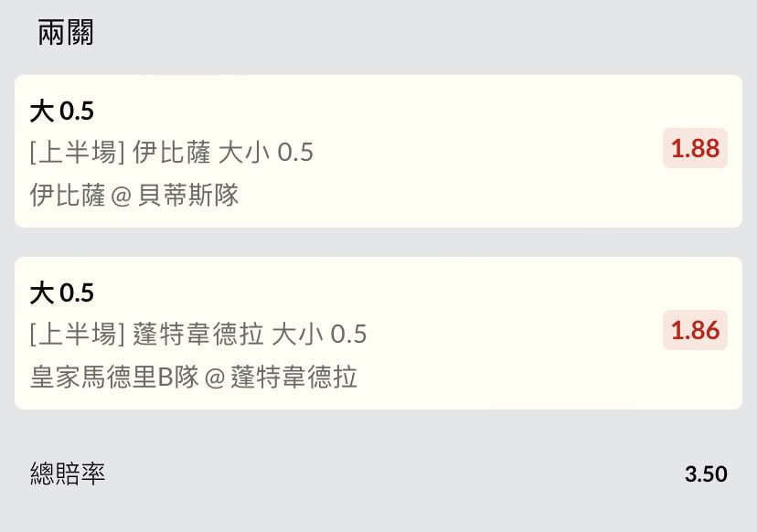The image size is (757, 532).
Task: Select the 1.88 odds badge
Action: (x=695, y=148)
